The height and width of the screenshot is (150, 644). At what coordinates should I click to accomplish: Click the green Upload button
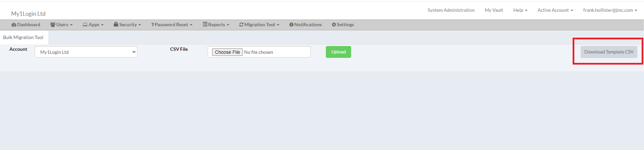pyautogui.click(x=338, y=52)
